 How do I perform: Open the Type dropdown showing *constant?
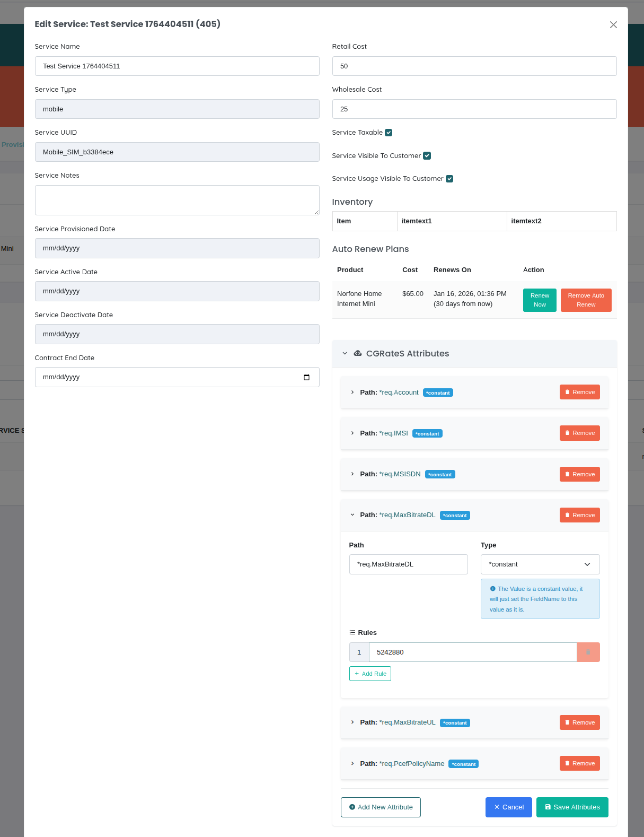click(x=540, y=564)
